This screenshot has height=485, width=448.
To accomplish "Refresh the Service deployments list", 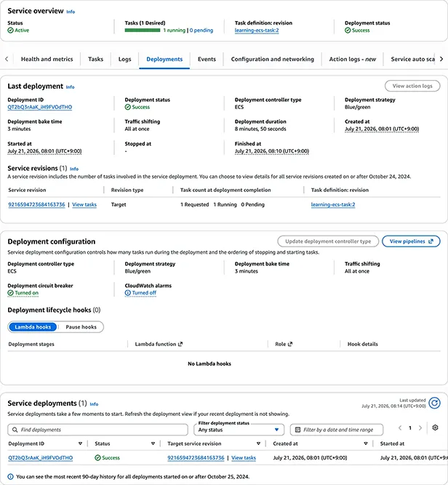I will (x=434, y=403).
